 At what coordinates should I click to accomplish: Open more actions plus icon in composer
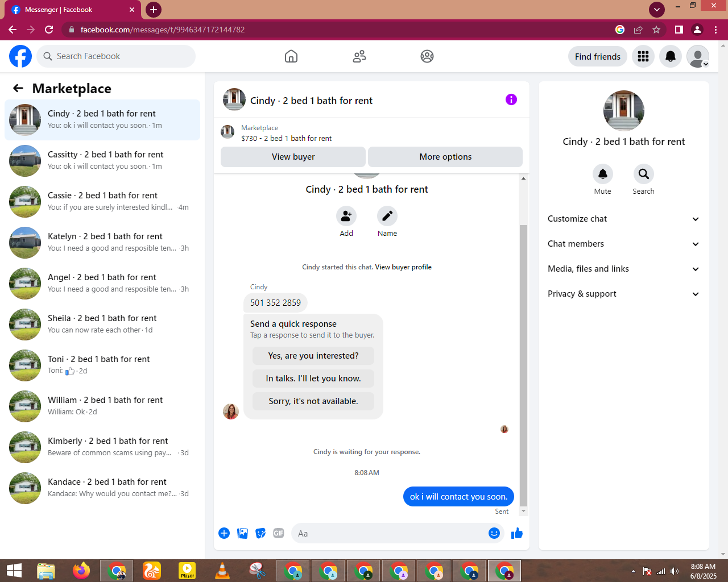tap(224, 533)
